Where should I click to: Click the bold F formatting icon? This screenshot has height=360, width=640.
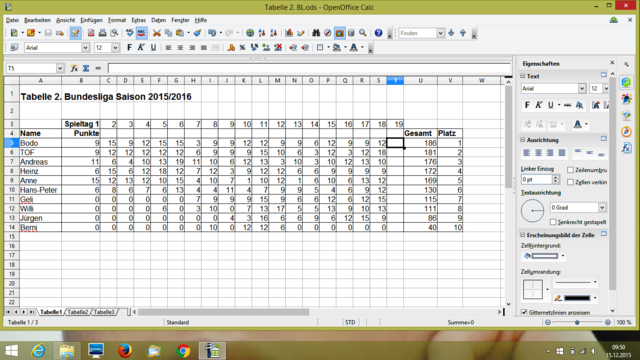pos(129,48)
